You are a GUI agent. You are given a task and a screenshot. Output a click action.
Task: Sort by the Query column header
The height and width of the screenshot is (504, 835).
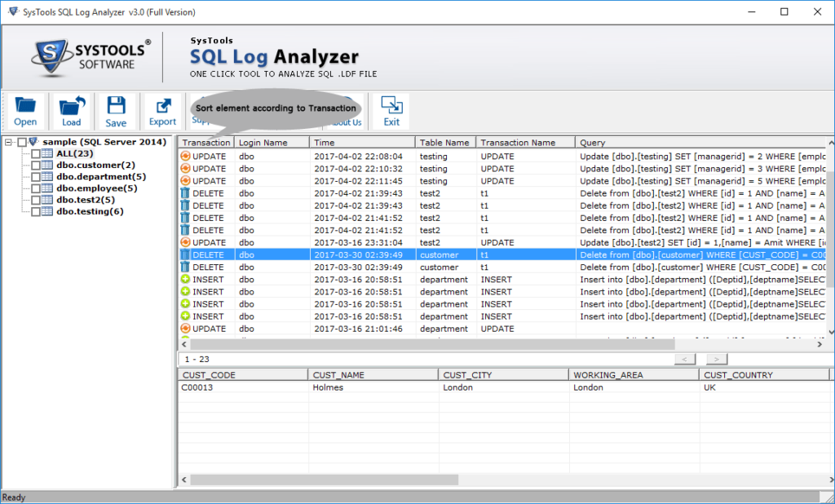coord(700,142)
